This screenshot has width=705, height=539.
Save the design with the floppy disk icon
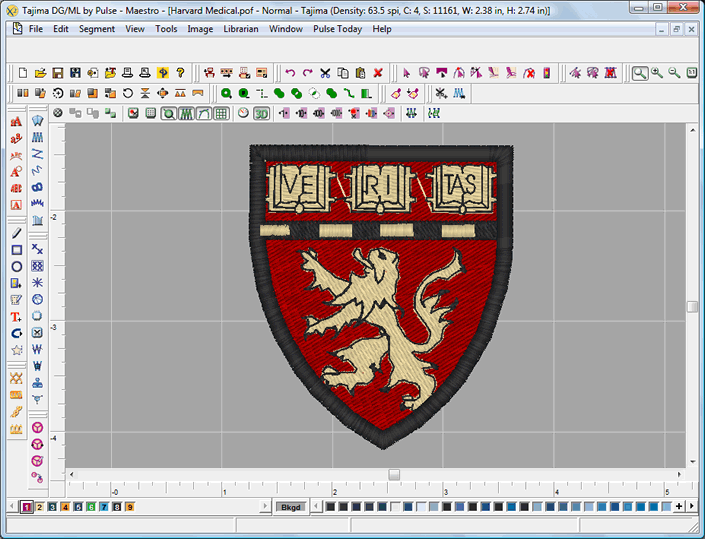pyautogui.click(x=58, y=73)
